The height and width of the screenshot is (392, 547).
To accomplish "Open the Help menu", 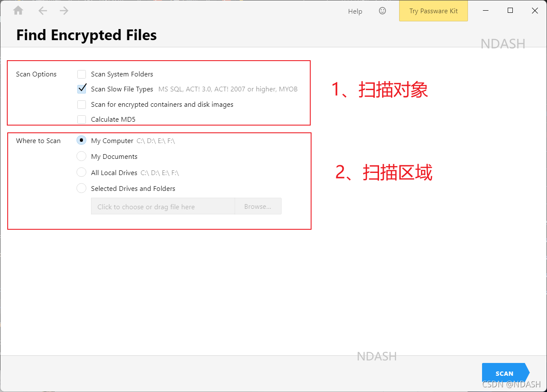I will (355, 12).
